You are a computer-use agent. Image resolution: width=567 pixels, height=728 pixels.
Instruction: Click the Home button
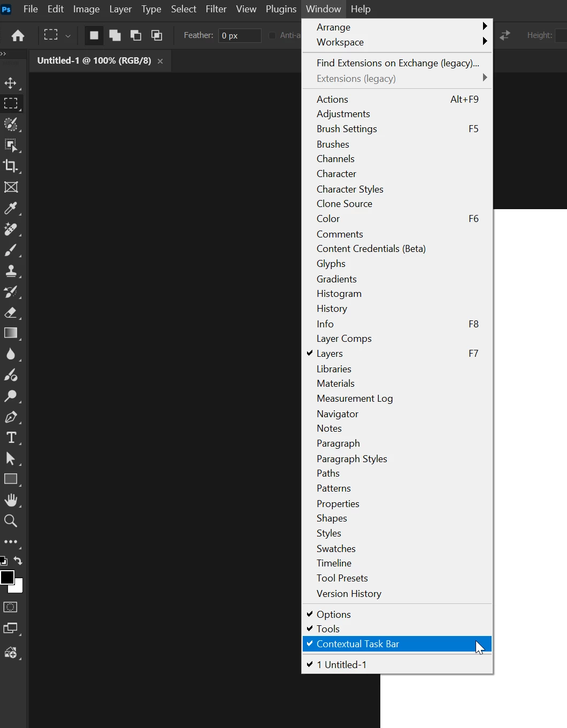click(x=18, y=35)
